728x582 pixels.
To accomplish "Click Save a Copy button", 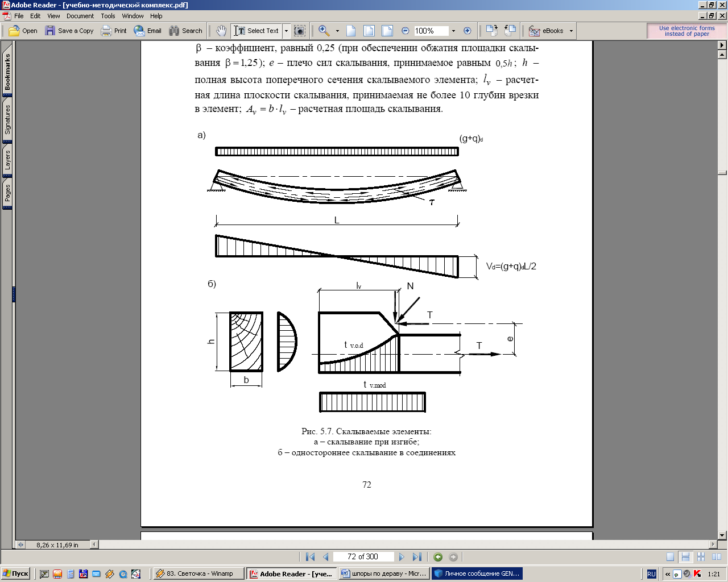I will point(69,31).
